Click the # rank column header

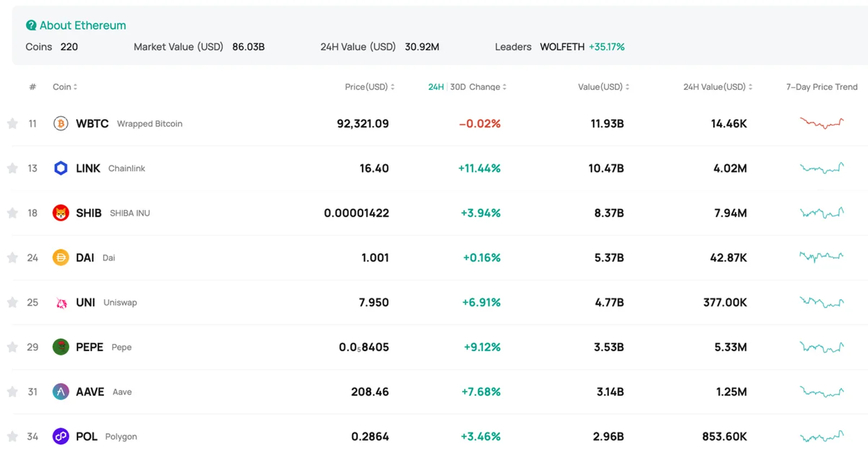(x=33, y=87)
